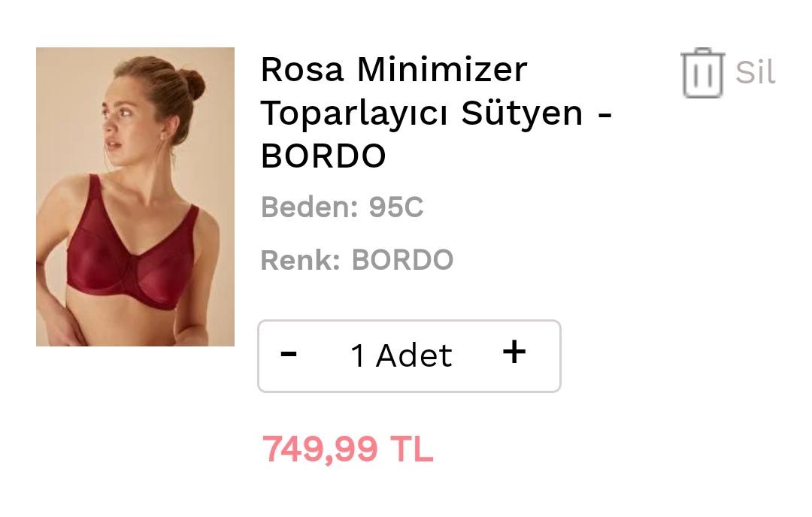This screenshot has width=812, height=517.
Task: Click the 'BORDO' value next to Renk
Action: coord(402,260)
